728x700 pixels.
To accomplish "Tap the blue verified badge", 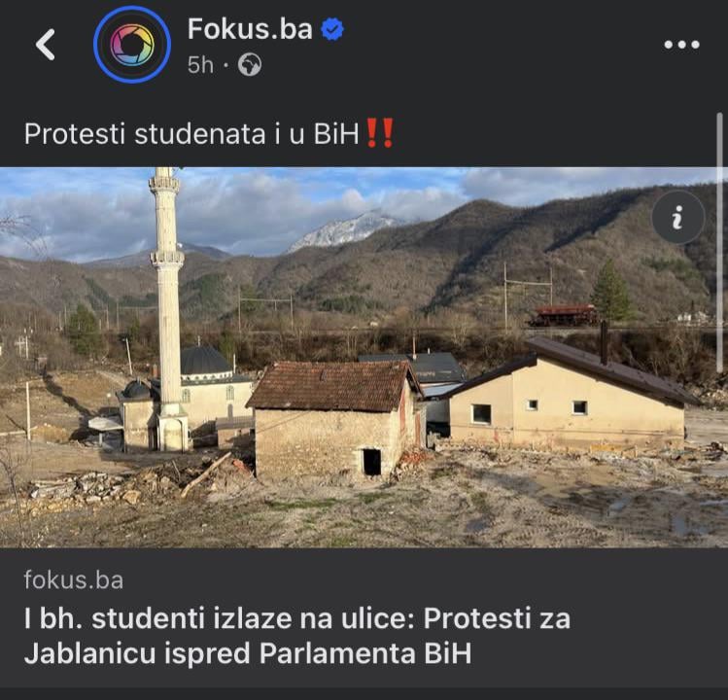I will (x=332, y=29).
